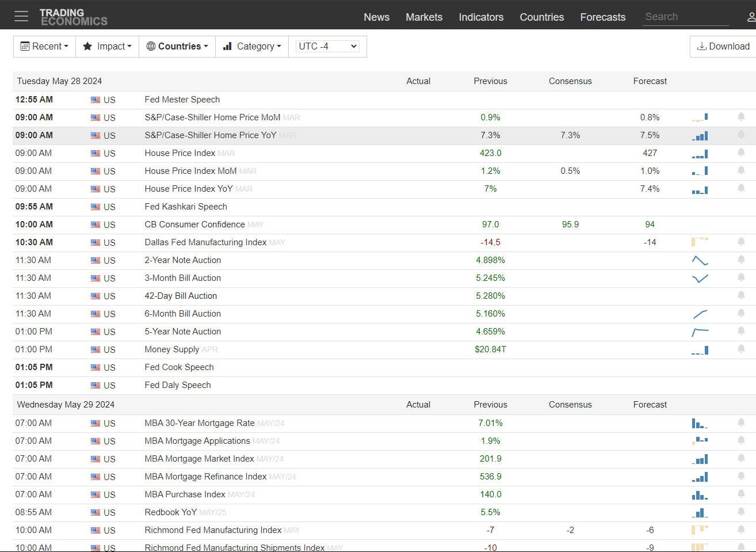Image resolution: width=756 pixels, height=552 pixels.
Task: Toggle alert bell for 2-Year Note Auction
Action: pos(741,260)
